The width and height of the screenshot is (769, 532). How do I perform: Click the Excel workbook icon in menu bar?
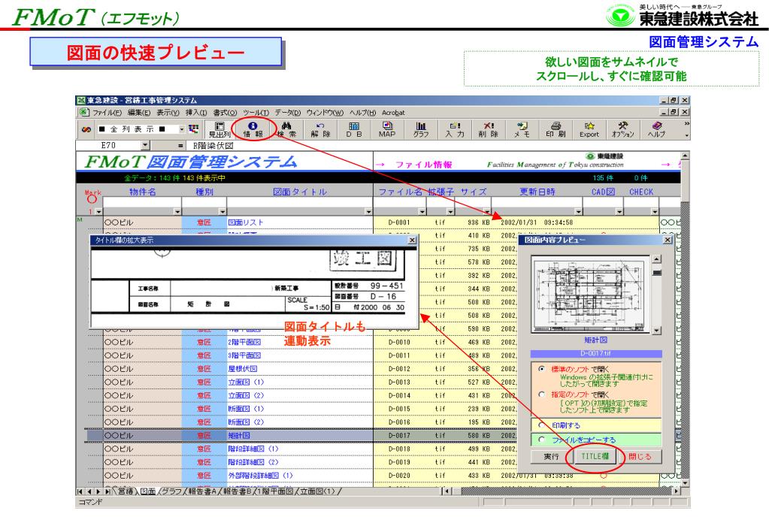(84, 112)
